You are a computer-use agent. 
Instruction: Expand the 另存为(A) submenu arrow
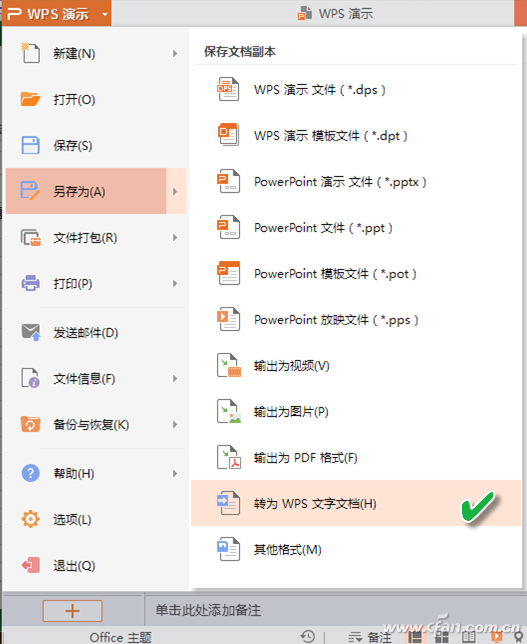pyautogui.click(x=176, y=191)
